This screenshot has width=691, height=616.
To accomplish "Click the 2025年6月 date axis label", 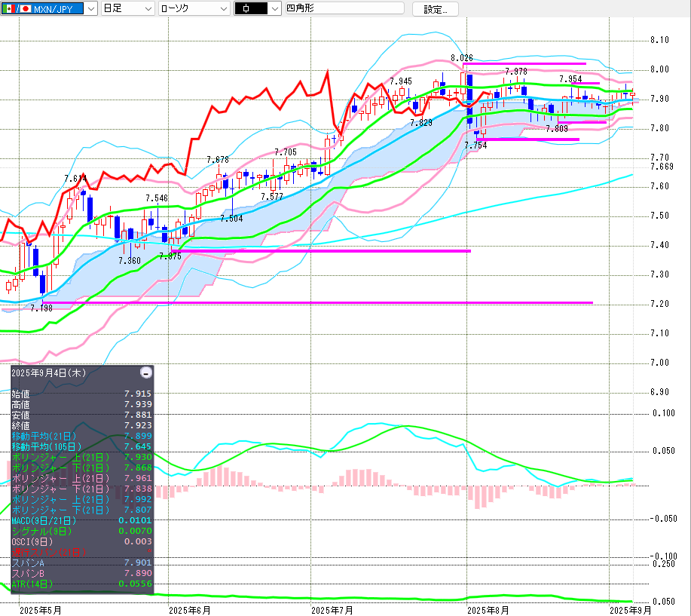I will (190, 610).
